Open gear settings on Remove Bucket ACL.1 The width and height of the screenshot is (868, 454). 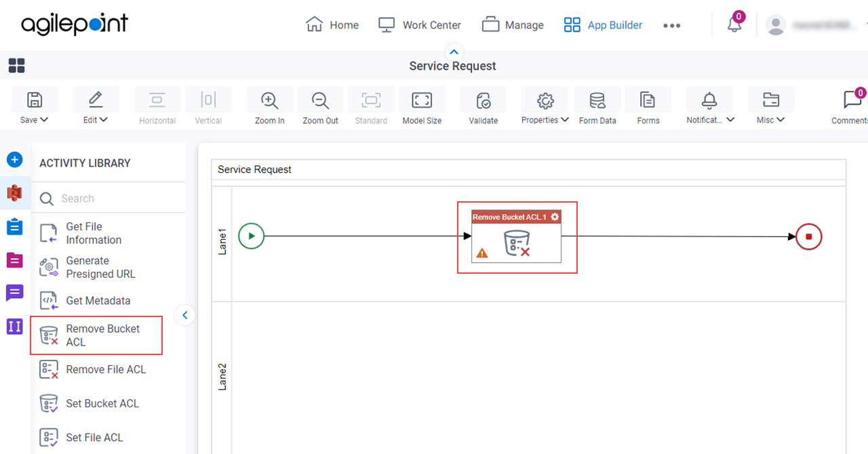click(555, 217)
